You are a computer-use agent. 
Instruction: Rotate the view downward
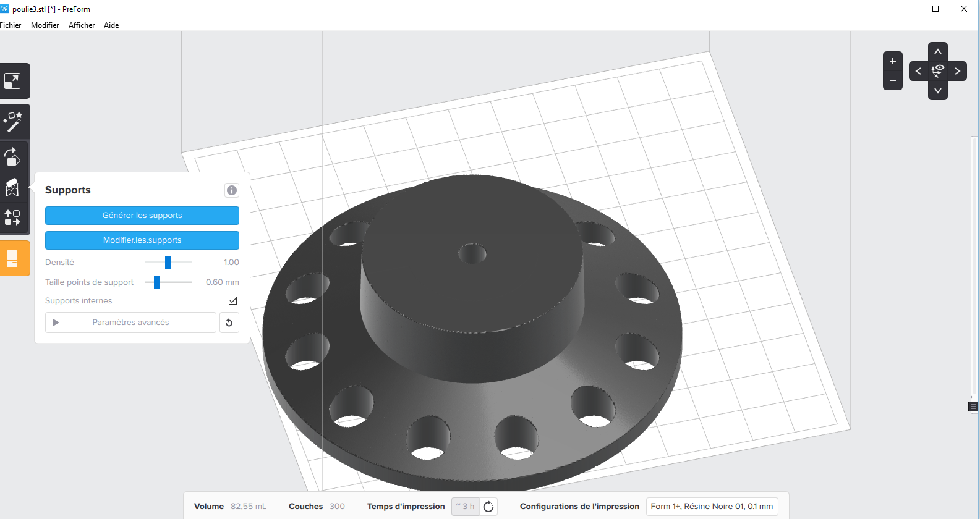pos(938,90)
